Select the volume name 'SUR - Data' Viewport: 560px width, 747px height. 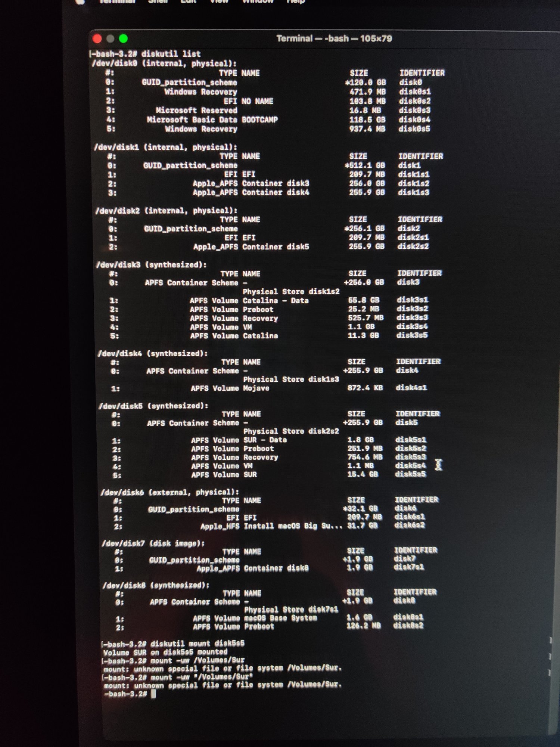coord(265,440)
